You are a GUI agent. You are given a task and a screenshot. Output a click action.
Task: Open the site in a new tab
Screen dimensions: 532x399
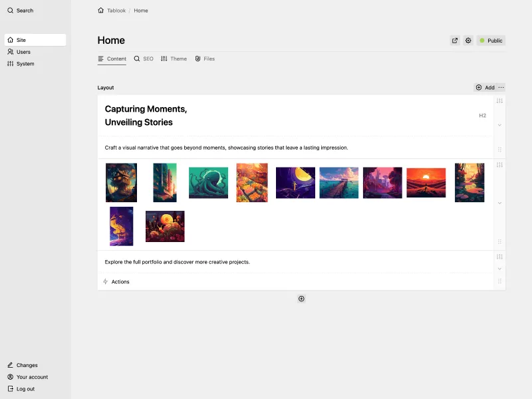point(455,41)
